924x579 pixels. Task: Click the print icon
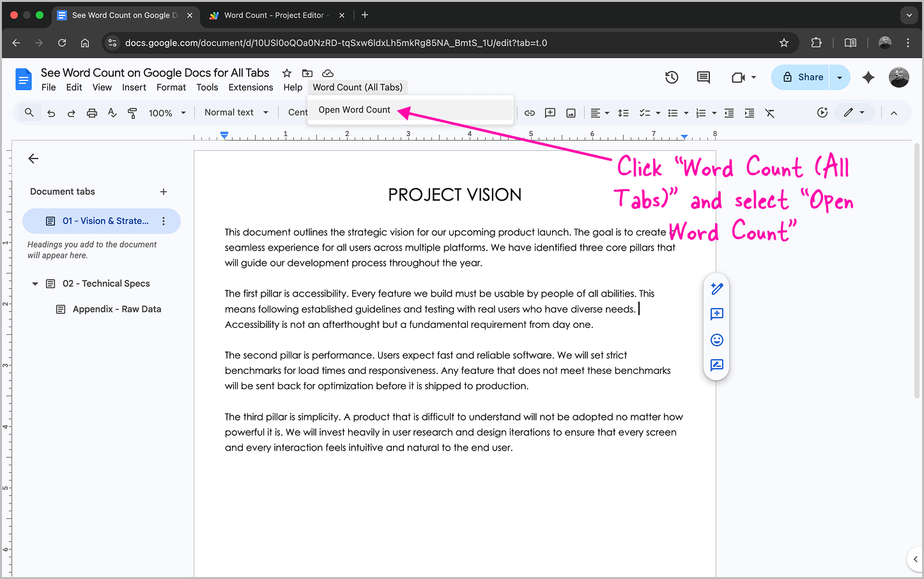click(x=91, y=112)
